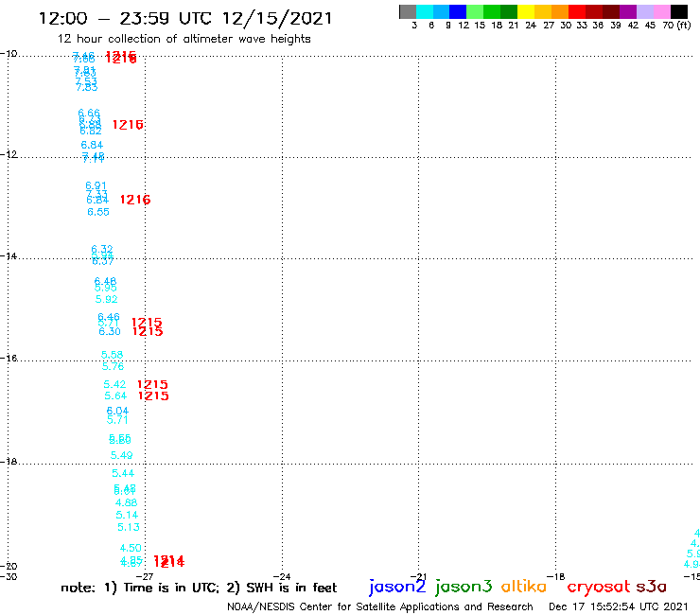The width and height of the screenshot is (700, 615).
Task: Click the wave height value '5.42'
Action: coord(114,384)
